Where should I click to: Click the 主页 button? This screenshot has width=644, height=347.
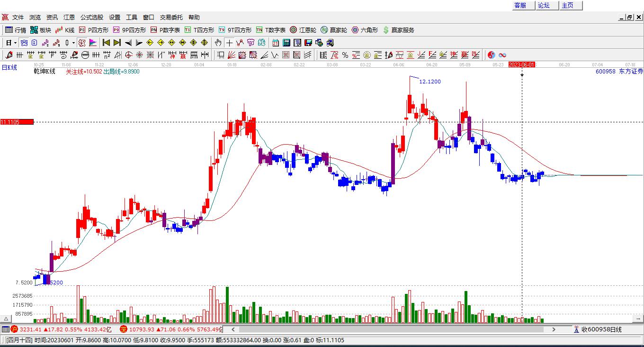(571, 5)
